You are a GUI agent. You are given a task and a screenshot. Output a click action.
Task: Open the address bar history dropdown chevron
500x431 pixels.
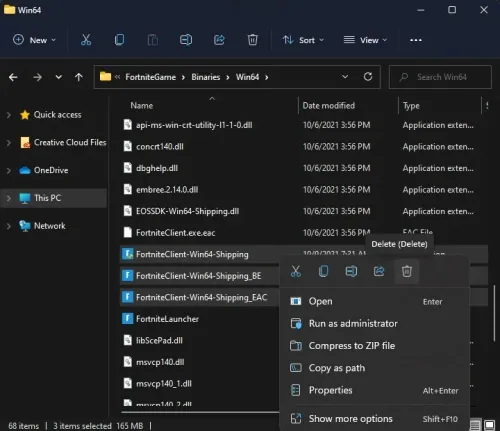pyautogui.click(x=345, y=77)
